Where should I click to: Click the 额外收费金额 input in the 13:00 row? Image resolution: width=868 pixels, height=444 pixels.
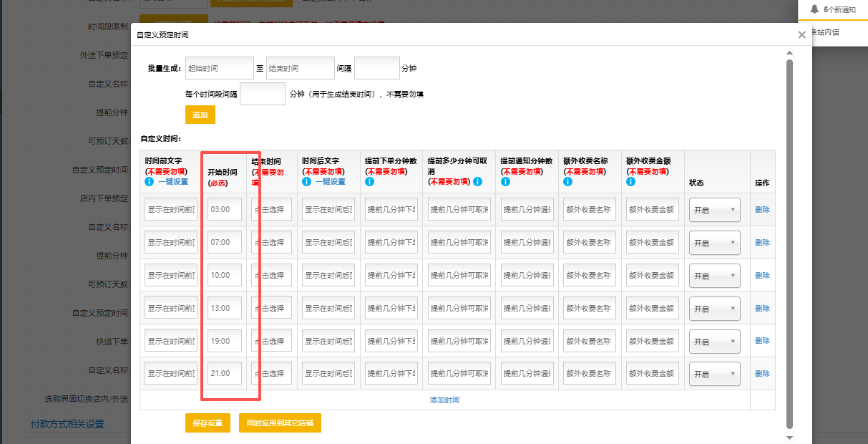(653, 309)
